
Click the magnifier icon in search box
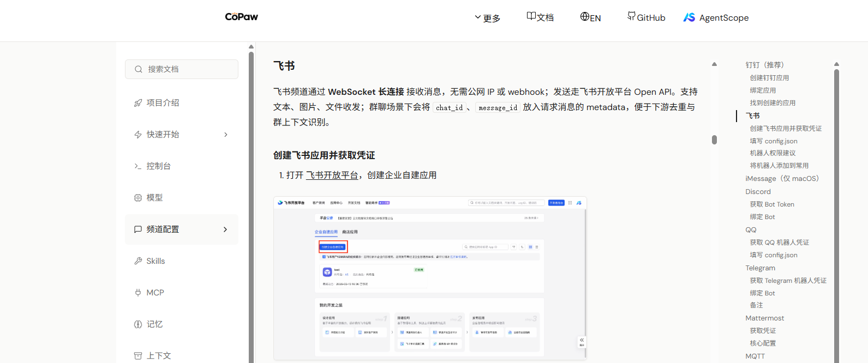point(139,69)
